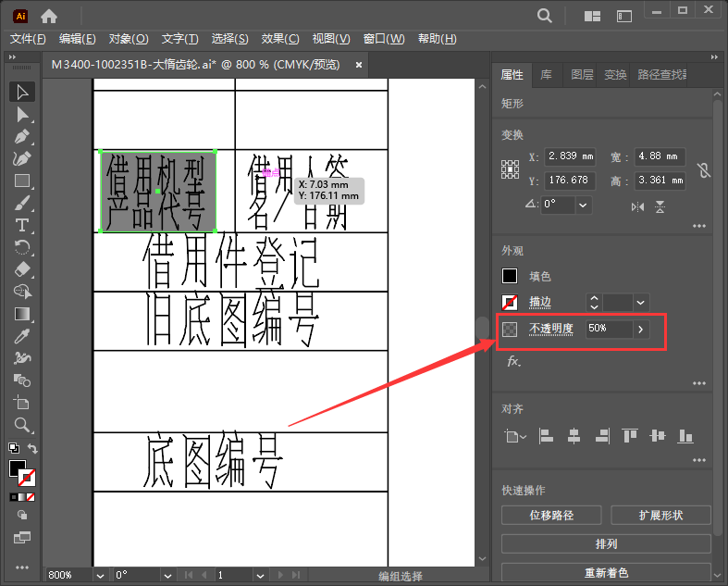Screen dimensions: 728x586
Task: Click the 扩展形状 button
Action: 661,515
